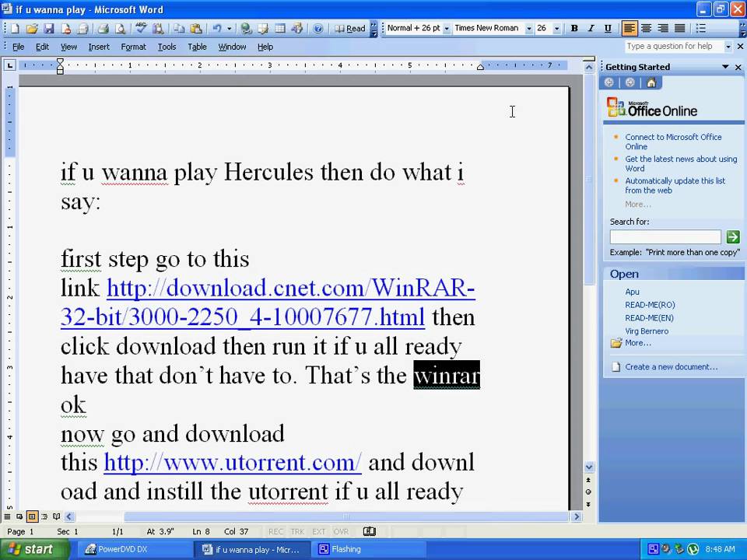
Task: Jump to next page with double-down arrows
Action: (588, 504)
